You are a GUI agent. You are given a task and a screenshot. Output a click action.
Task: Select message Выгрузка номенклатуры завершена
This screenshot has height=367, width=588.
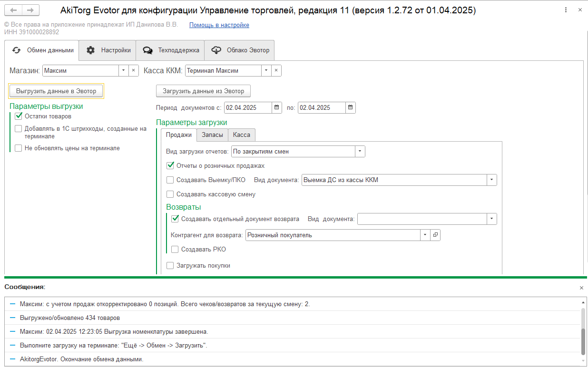(x=292, y=331)
